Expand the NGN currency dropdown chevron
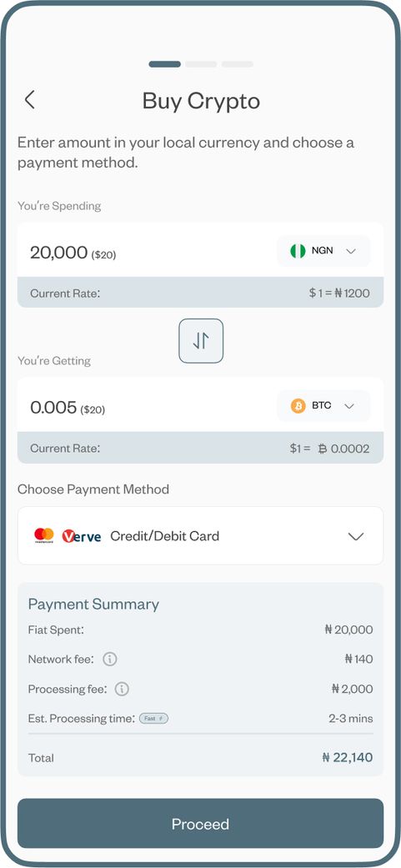Viewport: 401px width, 868px height. click(351, 251)
